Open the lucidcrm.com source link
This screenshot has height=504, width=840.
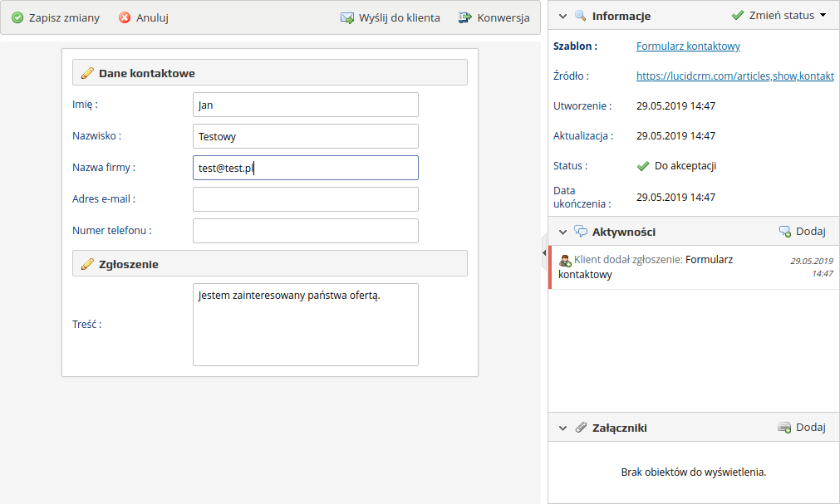click(x=735, y=76)
